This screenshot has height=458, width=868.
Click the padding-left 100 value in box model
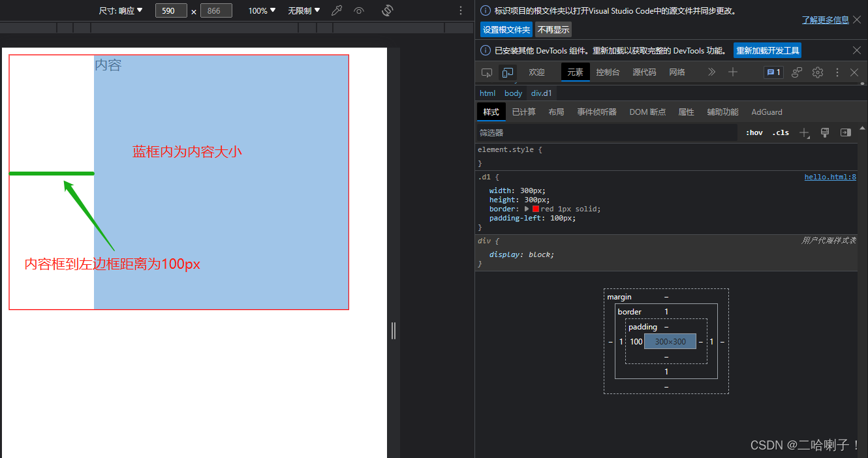click(x=636, y=342)
